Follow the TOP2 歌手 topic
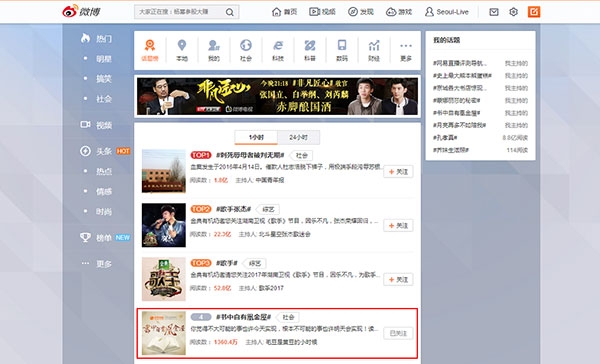 tap(398, 226)
